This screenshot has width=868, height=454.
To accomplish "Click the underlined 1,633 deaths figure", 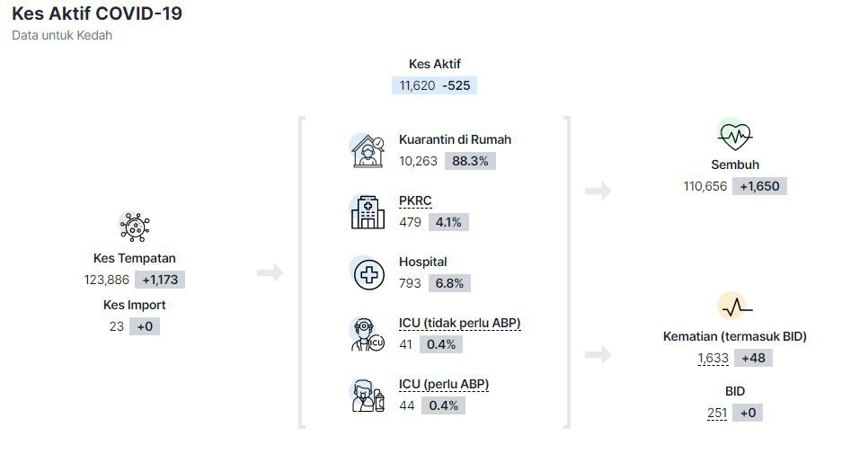I will (713, 358).
